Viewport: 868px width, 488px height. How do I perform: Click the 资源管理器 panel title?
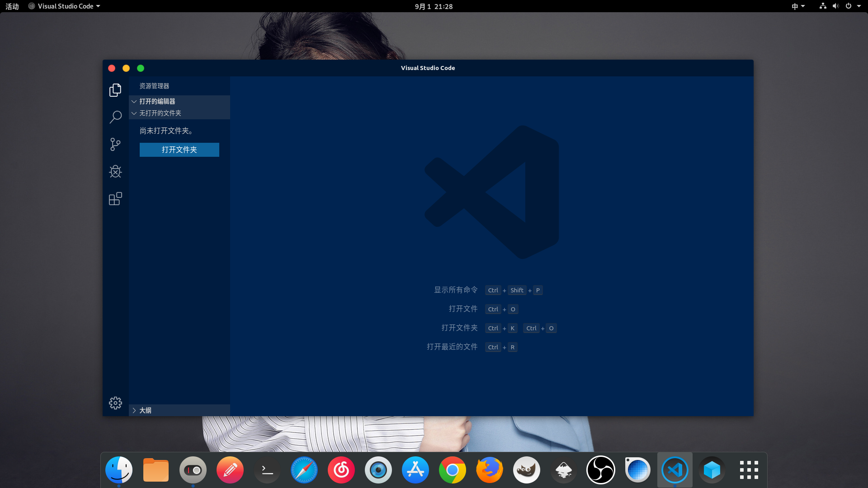pyautogui.click(x=154, y=86)
